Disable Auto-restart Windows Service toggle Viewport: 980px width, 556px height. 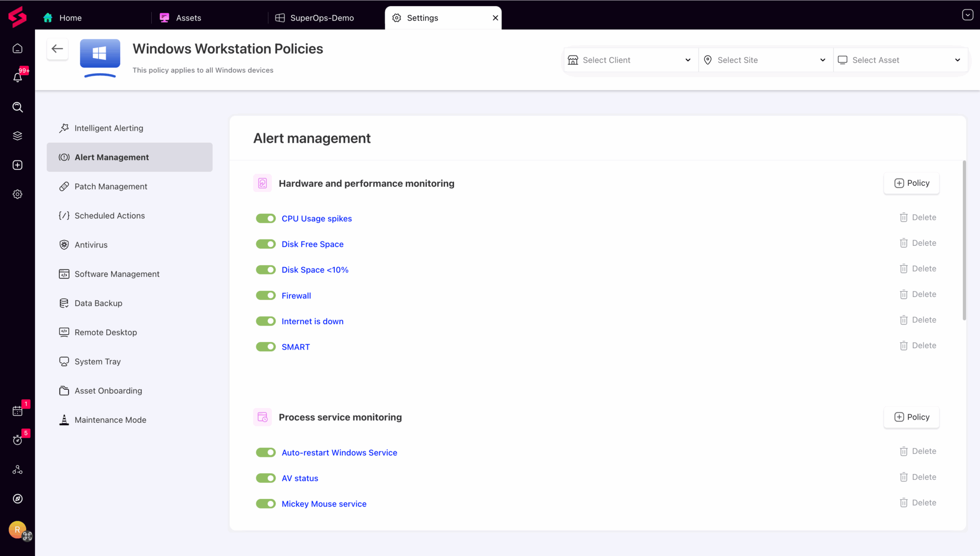(x=266, y=453)
